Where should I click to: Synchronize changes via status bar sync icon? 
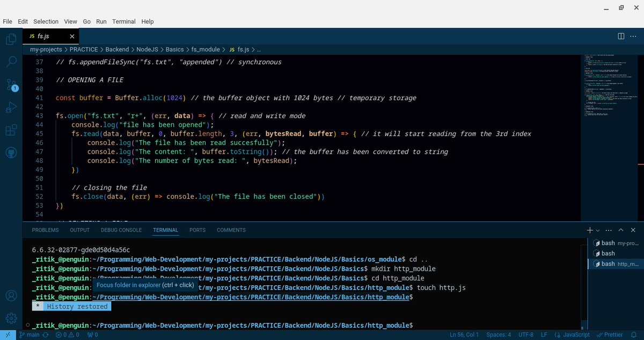click(46, 335)
